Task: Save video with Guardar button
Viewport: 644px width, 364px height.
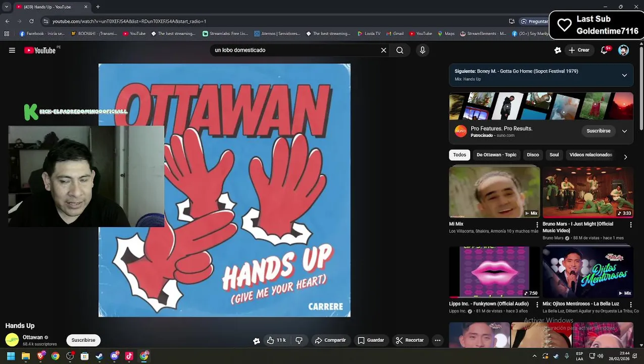Action: tap(371, 340)
